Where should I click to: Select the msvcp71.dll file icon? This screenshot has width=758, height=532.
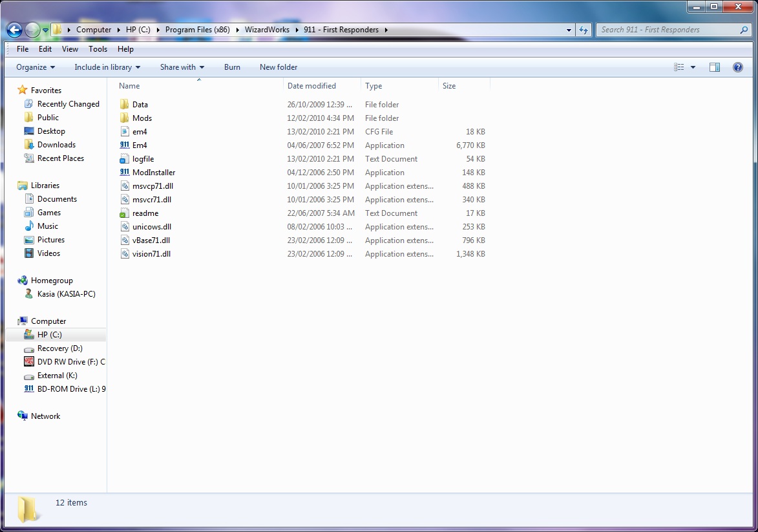point(124,186)
